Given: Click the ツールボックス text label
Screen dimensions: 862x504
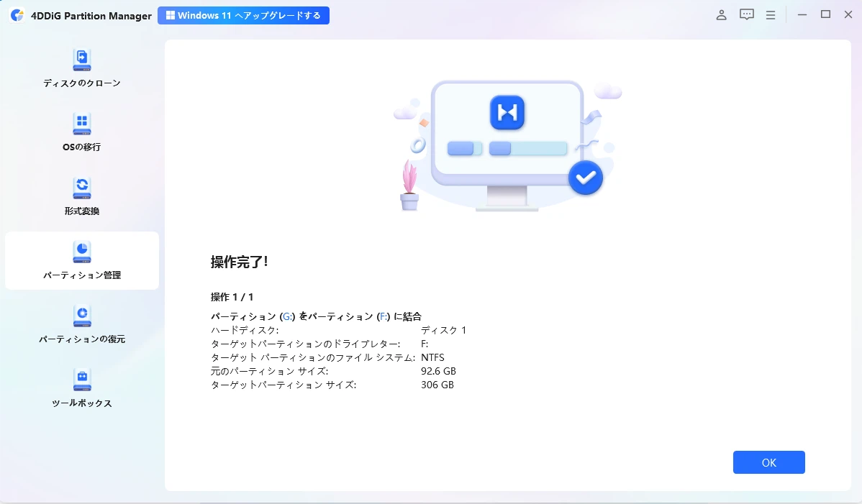Looking at the screenshot, I should tap(82, 403).
